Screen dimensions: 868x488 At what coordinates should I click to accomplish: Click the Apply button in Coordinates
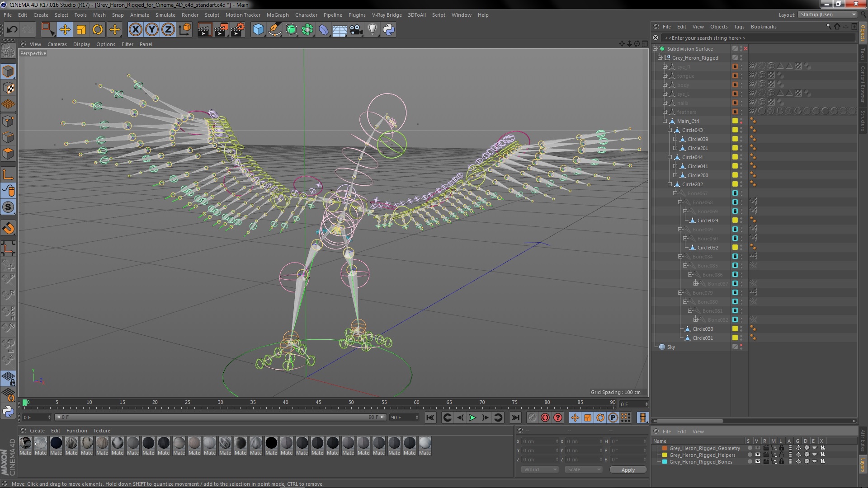click(x=628, y=469)
